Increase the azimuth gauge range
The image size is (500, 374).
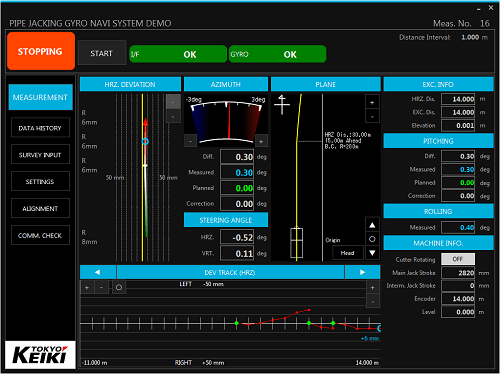tap(261, 141)
